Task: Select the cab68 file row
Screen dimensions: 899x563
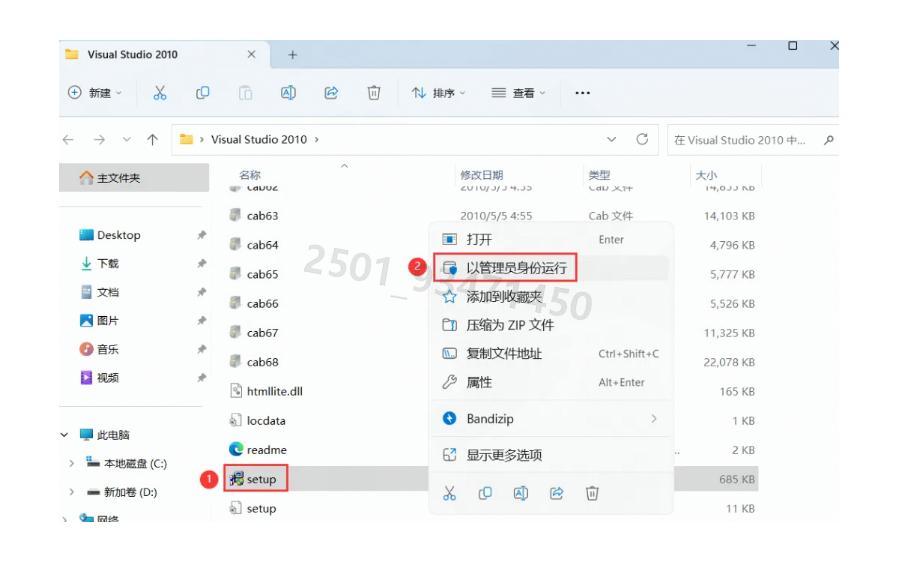Action: click(493, 362)
